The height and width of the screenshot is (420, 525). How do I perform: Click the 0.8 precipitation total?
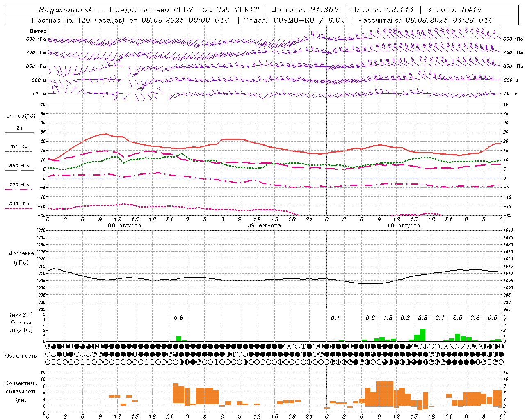pos(475,317)
